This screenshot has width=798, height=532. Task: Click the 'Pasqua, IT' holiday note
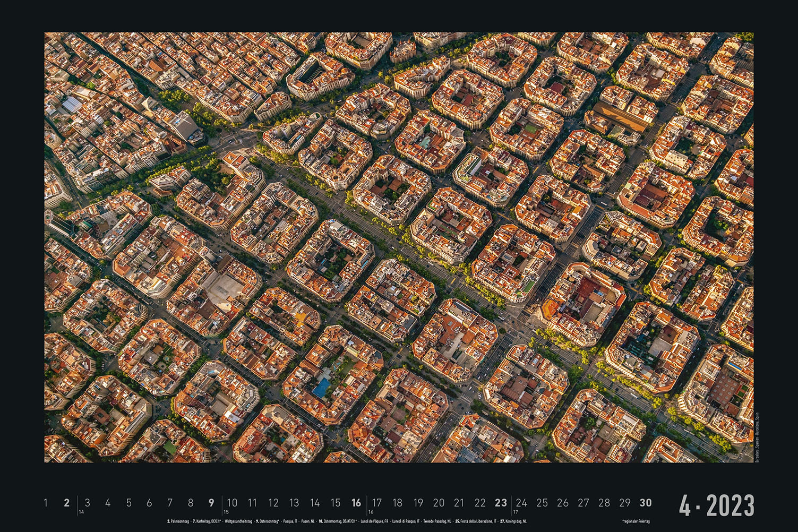click(x=290, y=521)
